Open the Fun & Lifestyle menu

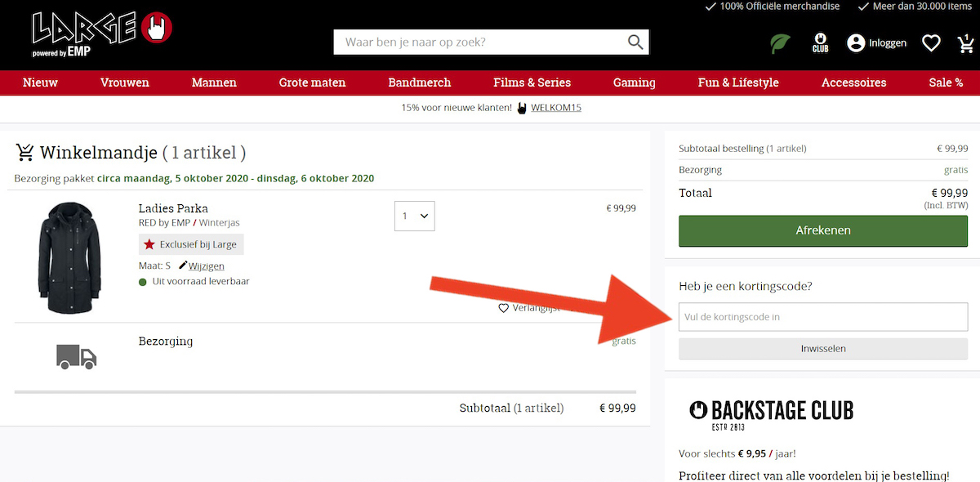click(738, 83)
